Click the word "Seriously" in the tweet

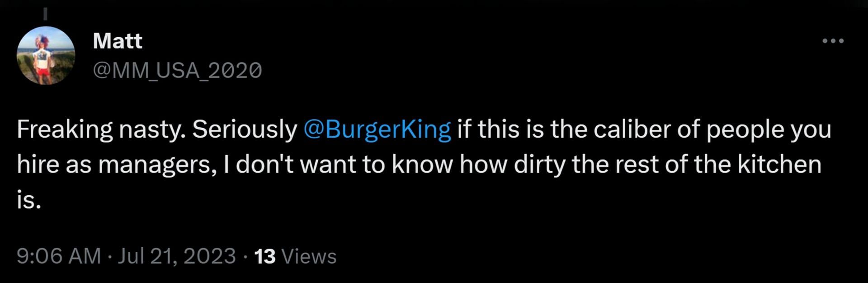pos(245,130)
